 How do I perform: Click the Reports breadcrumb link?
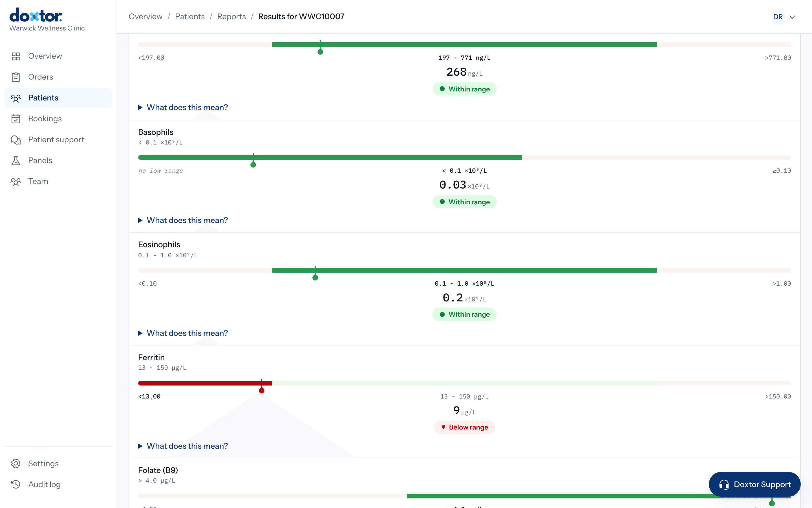pos(231,16)
